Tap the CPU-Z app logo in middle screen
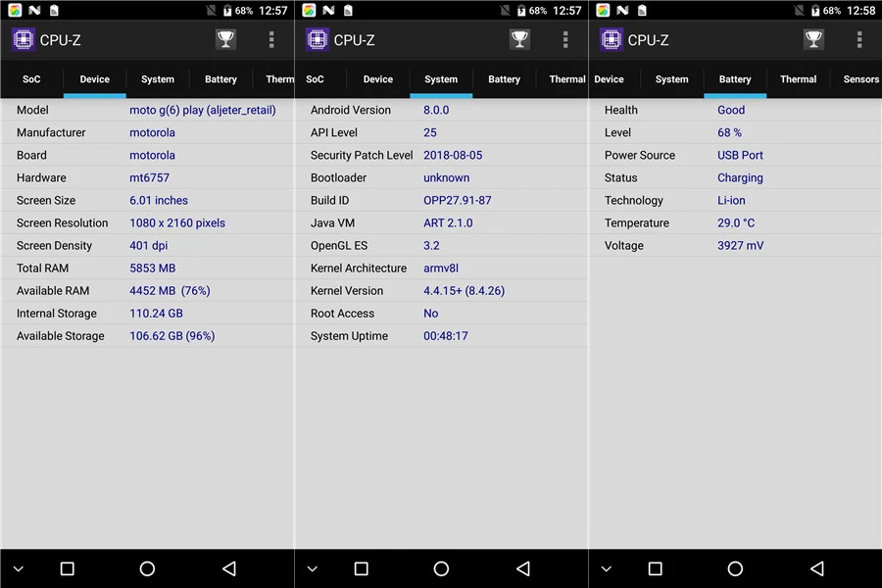 click(318, 39)
